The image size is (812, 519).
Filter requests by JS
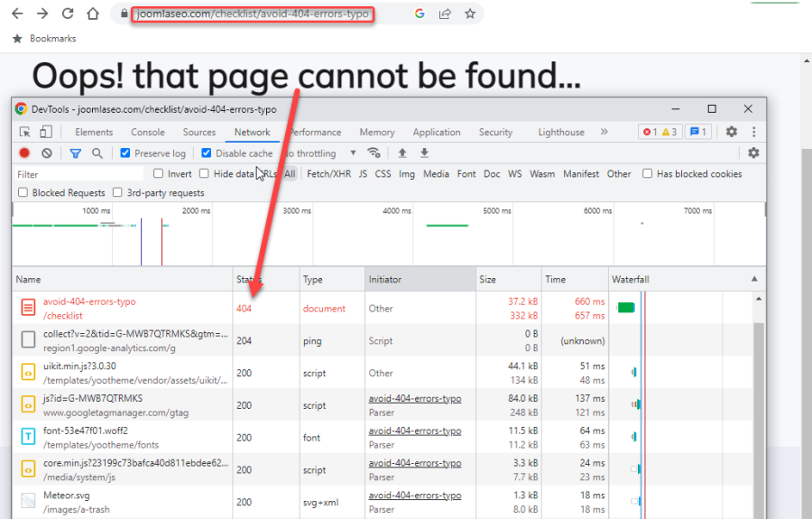point(363,174)
